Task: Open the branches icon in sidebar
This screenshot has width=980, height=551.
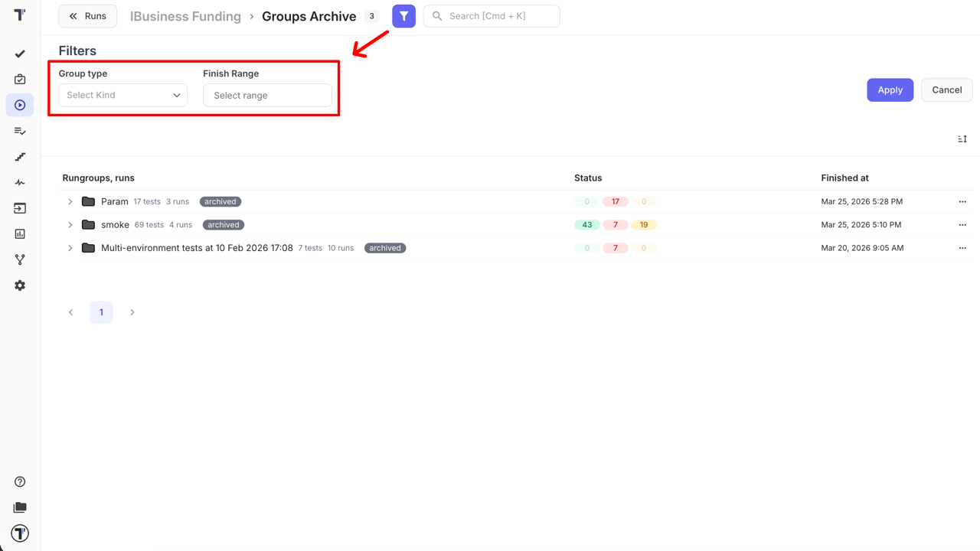Action: [20, 260]
